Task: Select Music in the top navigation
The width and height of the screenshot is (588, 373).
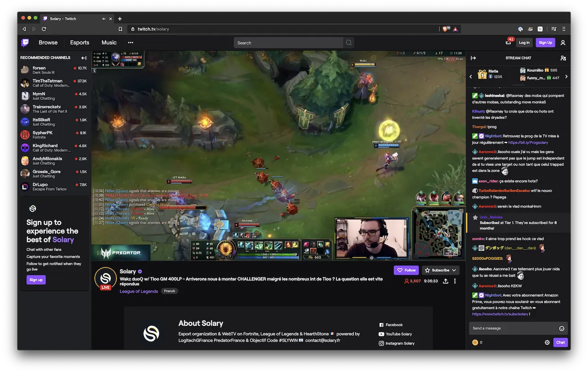Action: (109, 42)
